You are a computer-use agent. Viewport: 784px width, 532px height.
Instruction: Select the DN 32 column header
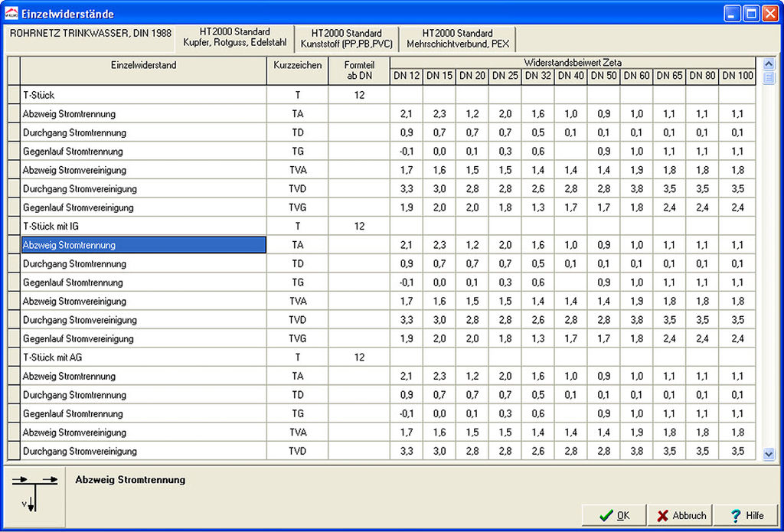coord(538,77)
